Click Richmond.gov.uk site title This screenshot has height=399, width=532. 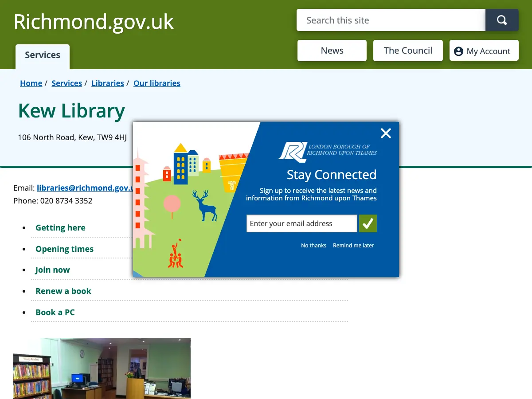click(94, 22)
